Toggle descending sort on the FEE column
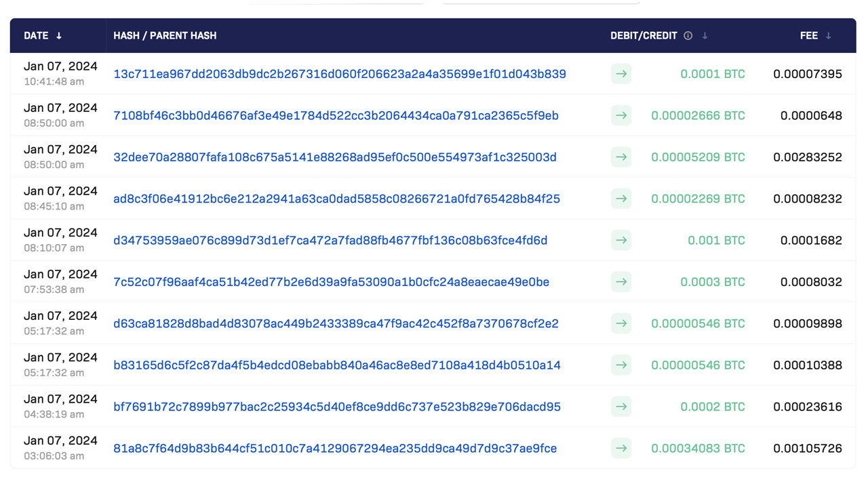 pos(831,35)
